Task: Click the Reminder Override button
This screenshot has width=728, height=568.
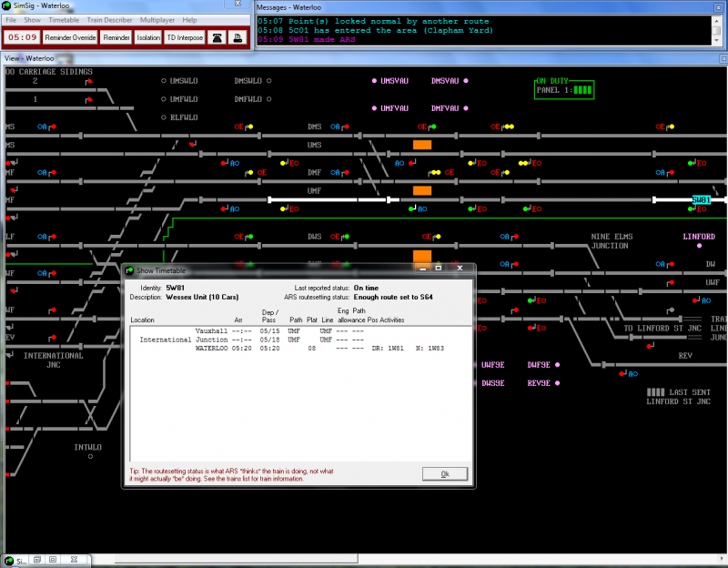Action: (70, 37)
